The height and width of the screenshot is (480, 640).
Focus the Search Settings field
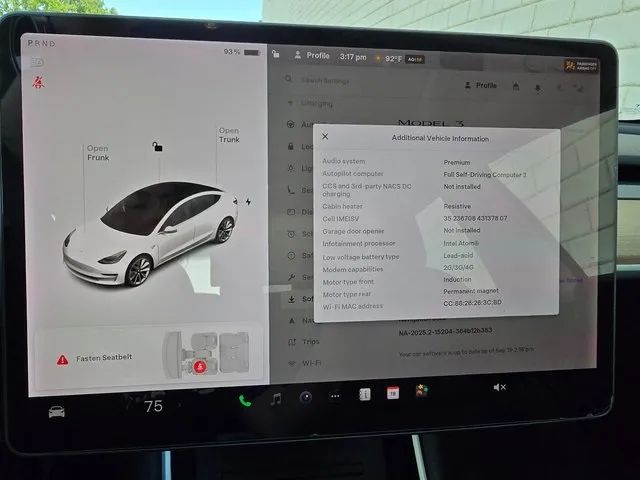pos(325,80)
